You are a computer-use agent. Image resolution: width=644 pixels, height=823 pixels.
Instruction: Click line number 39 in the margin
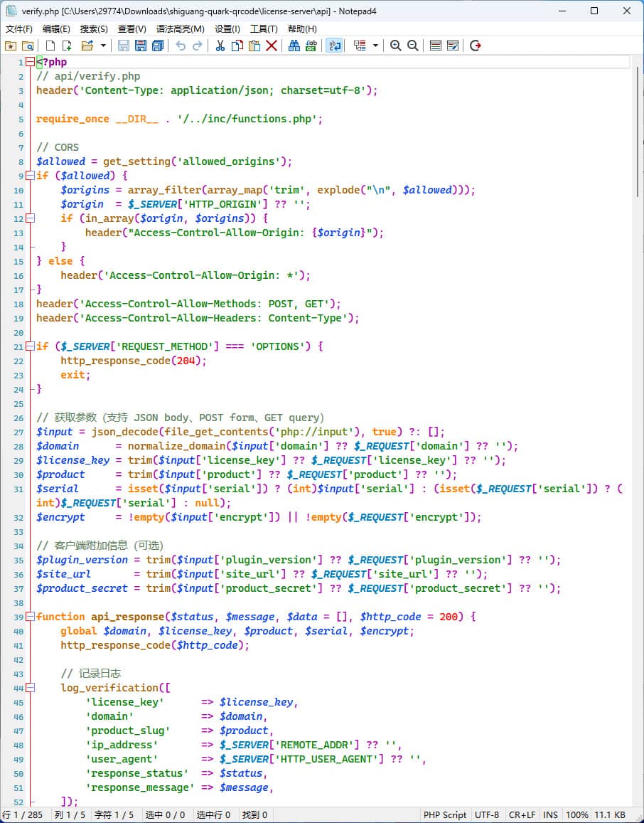point(18,617)
